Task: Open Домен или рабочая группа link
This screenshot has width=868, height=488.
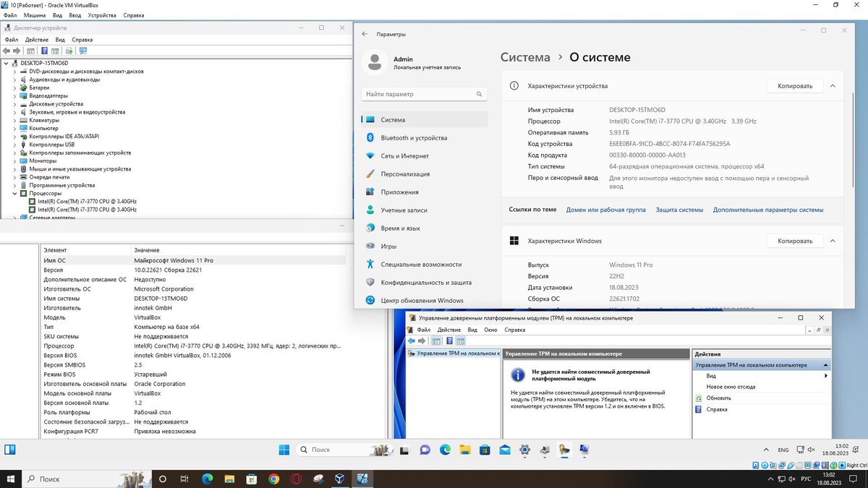Action: [x=606, y=210]
